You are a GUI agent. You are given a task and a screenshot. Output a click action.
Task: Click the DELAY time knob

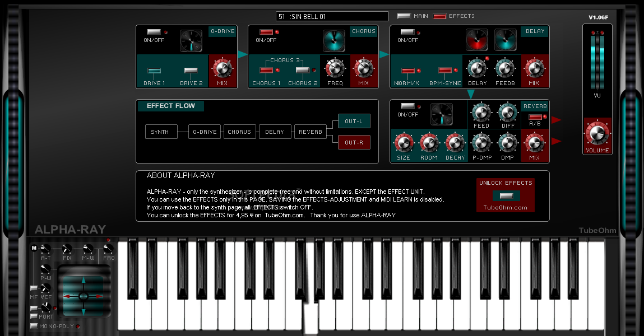pyautogui.click(x=477, y=68)
